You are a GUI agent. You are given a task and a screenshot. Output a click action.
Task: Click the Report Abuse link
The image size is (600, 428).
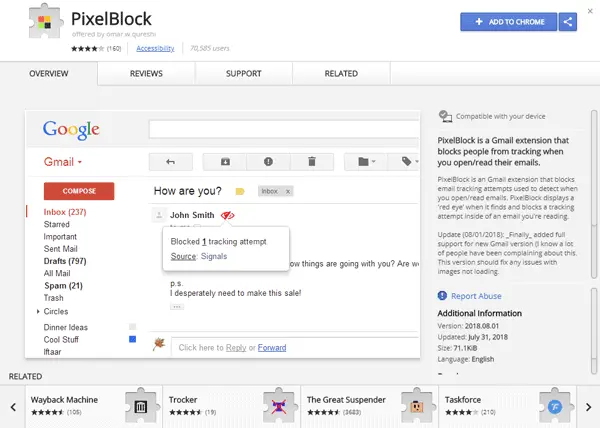pos(476,296)
